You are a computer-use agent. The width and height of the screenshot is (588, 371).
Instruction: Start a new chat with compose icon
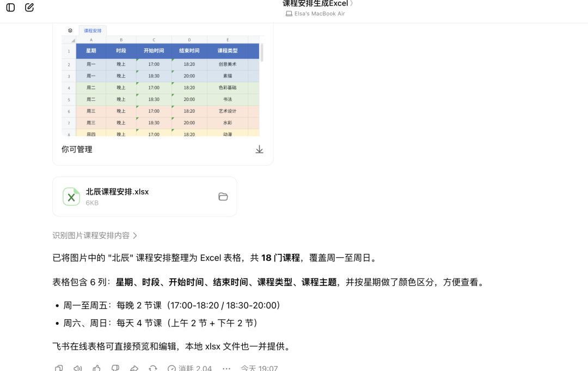point(29,8)
